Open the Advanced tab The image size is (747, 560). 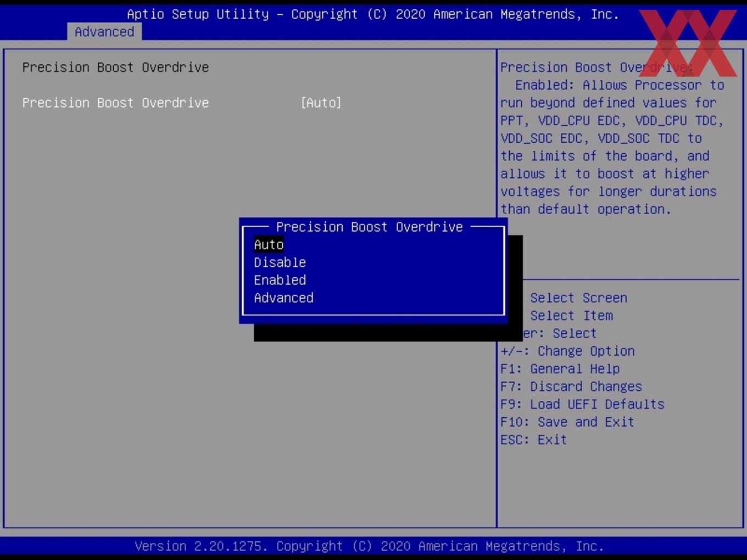click(x=104, y=32)
